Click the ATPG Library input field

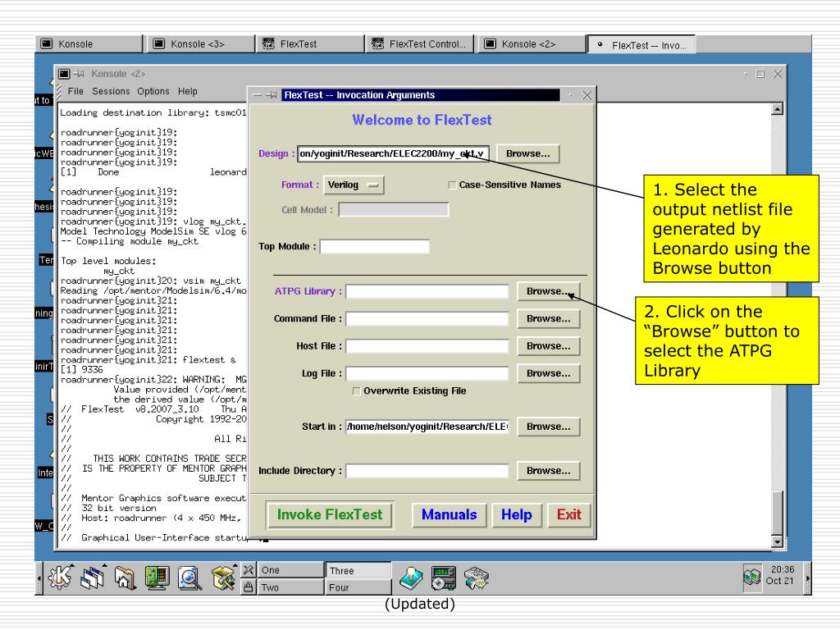pyautogui.click(x=427, y=291)
